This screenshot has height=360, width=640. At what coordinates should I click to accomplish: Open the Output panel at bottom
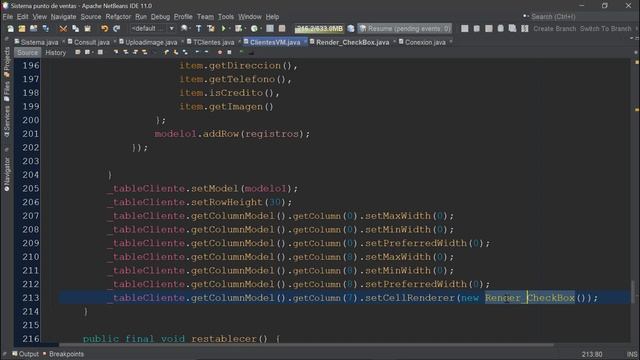[x=25, y=354]
